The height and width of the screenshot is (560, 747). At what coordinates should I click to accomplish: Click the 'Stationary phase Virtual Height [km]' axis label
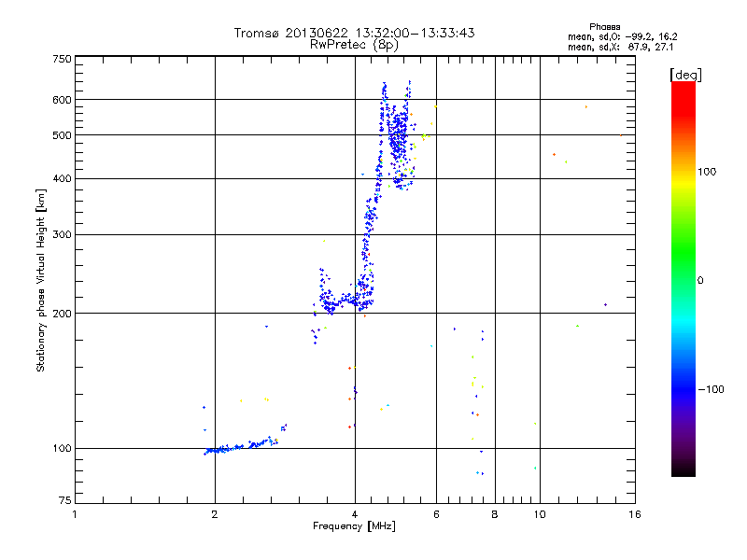(41, 280)
